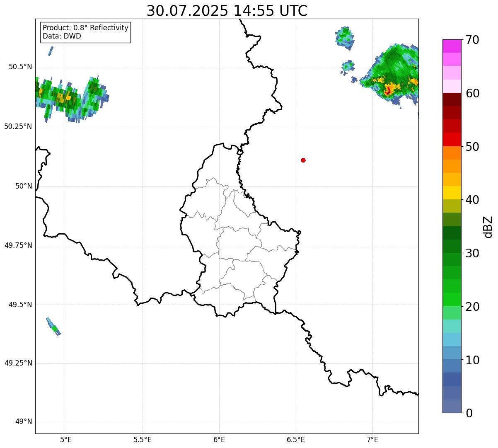Click the 50.25°N latitude label

point(18,126)
